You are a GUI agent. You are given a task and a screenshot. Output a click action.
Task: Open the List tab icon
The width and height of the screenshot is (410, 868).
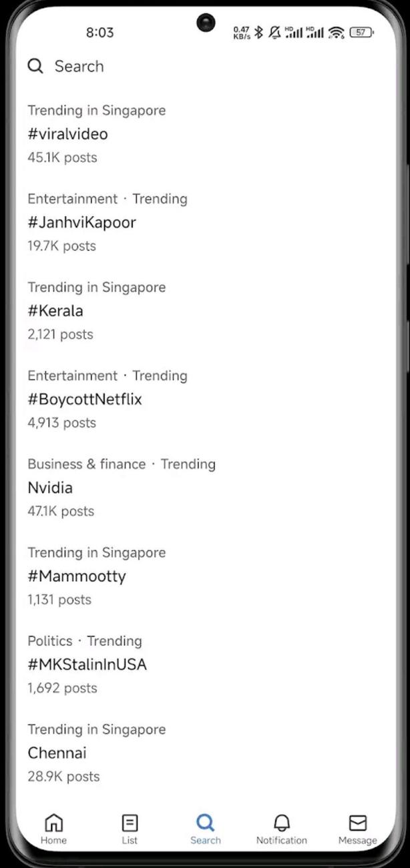tap(130, 823)
